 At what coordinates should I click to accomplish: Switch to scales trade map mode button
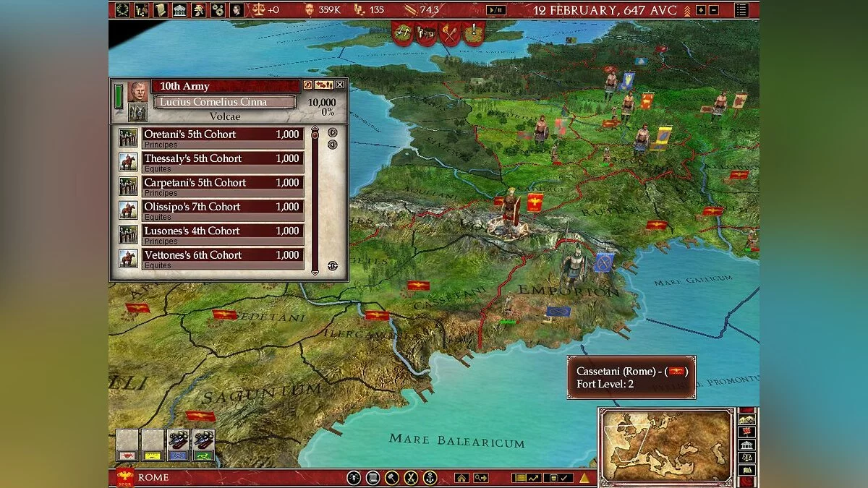pos(746,458)
